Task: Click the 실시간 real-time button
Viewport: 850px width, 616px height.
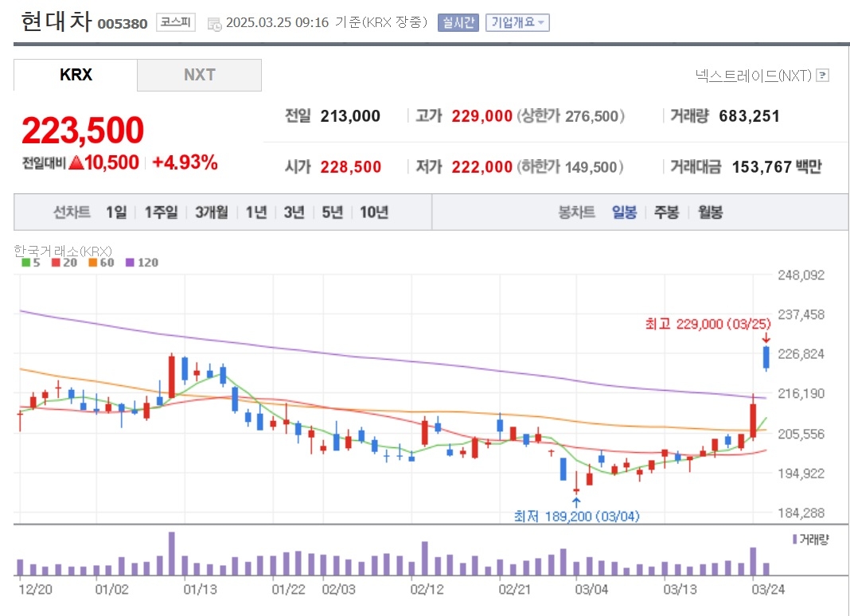Action: (458, 22)
